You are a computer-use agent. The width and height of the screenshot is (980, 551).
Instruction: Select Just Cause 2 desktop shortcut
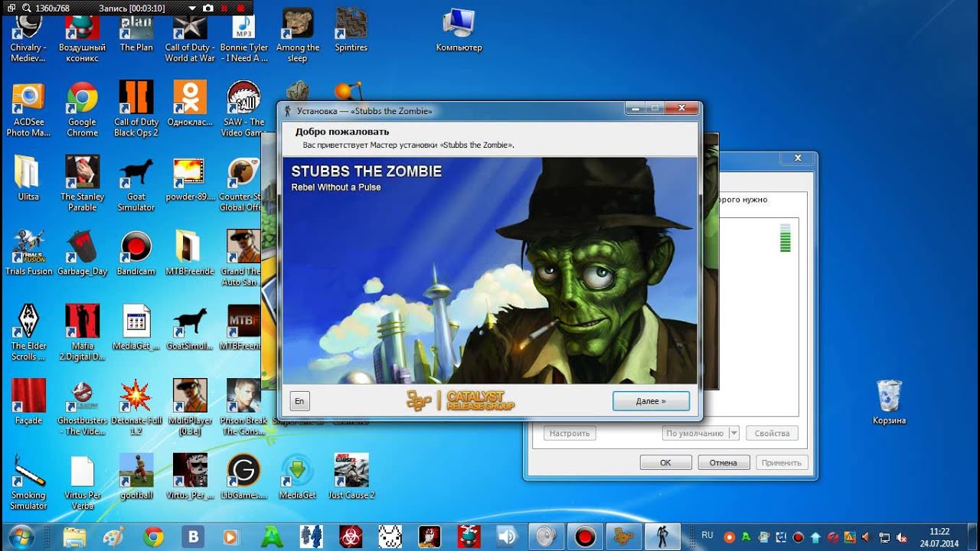351,477
